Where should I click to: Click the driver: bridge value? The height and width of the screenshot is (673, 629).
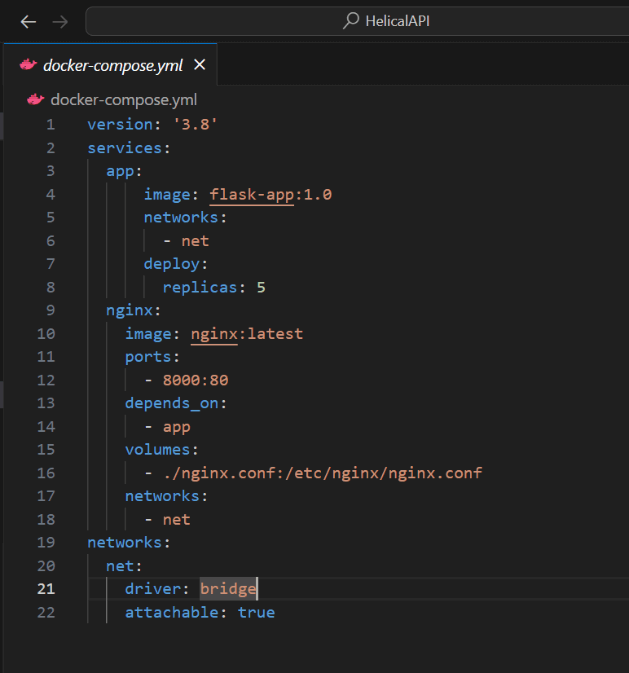pos(228,588)
